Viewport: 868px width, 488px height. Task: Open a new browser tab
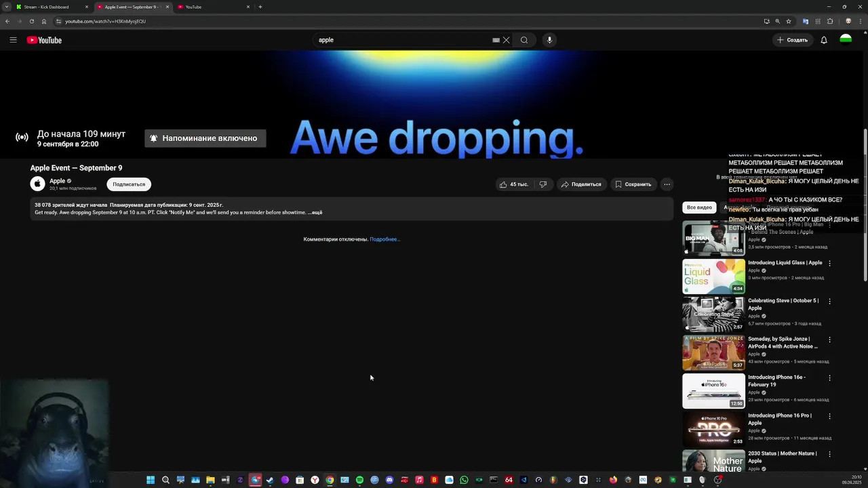(x=260, y=7)
